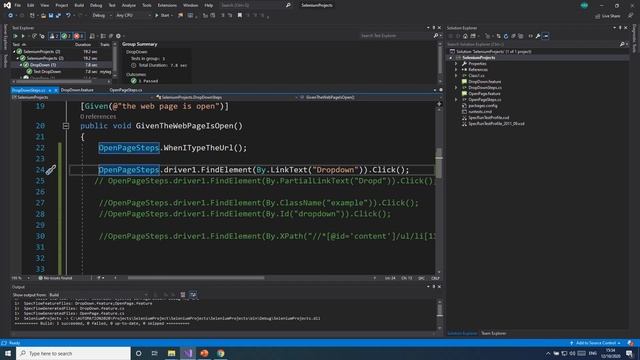Image resolution: width=640 pixels, height=360 pixels.
Task: Switch to the Solution Explorer bottom tab
Action: click(462, 333)
